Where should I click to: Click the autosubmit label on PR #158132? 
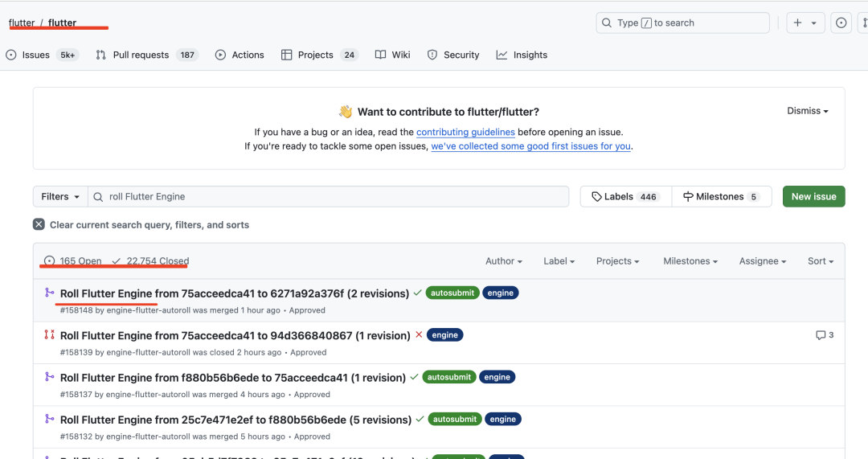454,419
